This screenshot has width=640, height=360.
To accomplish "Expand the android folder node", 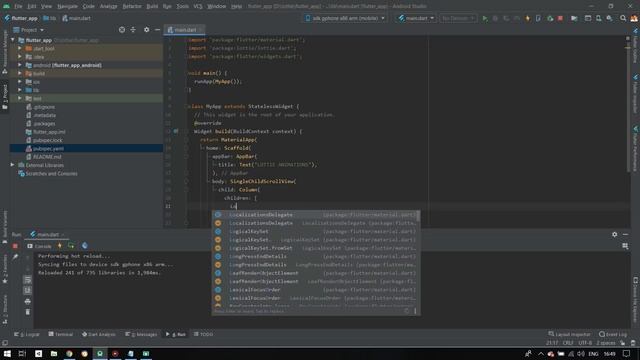I will (20, 65).
